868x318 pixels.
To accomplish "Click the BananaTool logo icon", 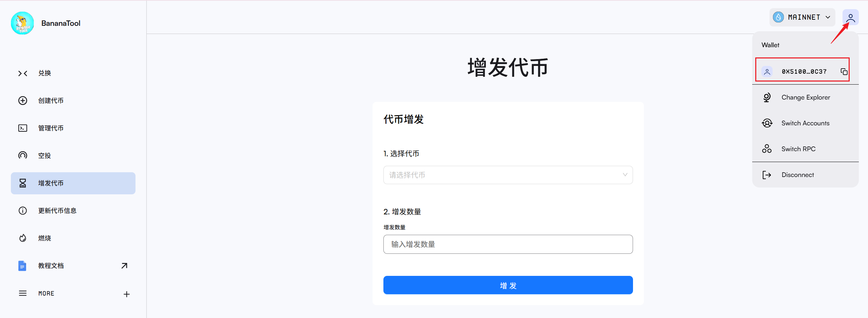I will click(x=22, y=23).
